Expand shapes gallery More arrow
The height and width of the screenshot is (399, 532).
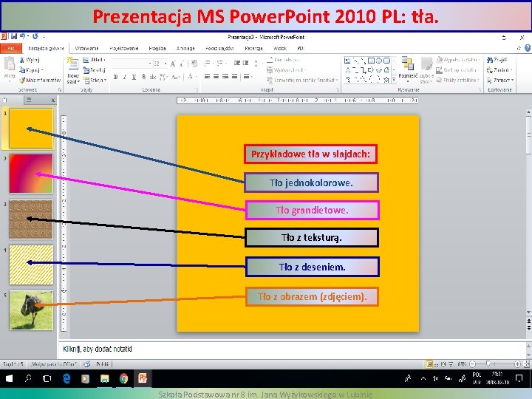[x=394, y=80]
